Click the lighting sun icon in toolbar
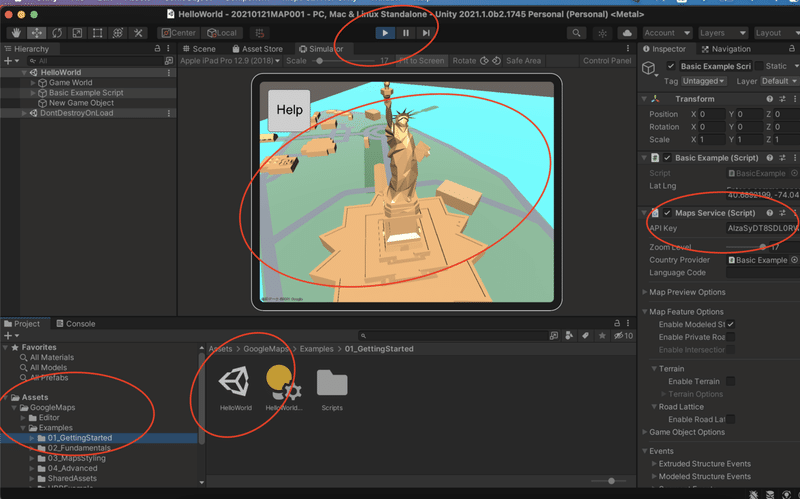The width and height of the screenshot is (800, 499). click(602, 33)
